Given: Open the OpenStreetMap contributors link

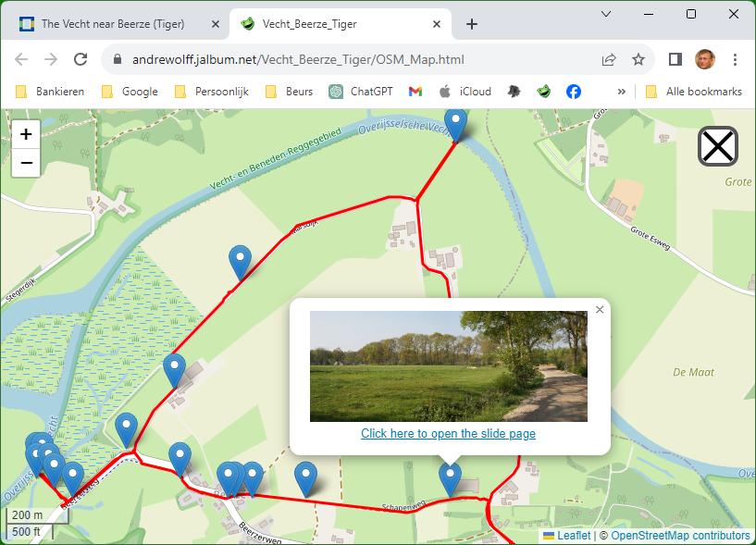Looking at the screenshot, I should (x=680, y=536).
